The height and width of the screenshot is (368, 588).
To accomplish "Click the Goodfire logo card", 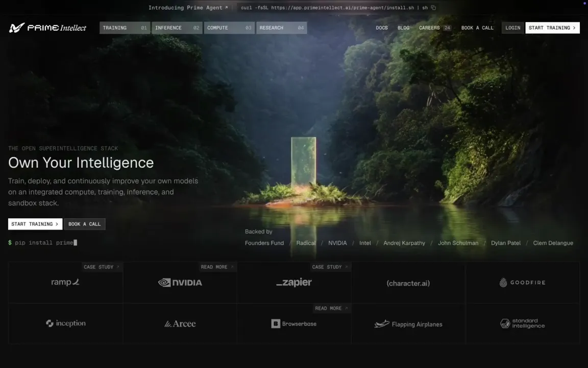I will coord(523,282).
